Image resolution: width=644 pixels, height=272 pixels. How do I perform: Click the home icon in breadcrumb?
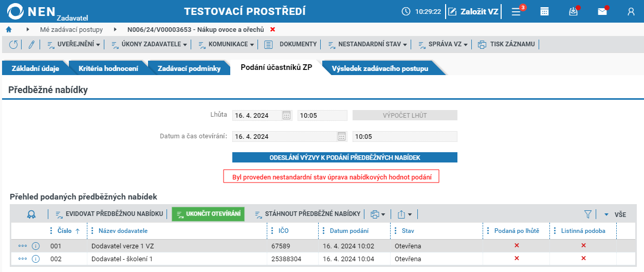(x=8, y=29)
